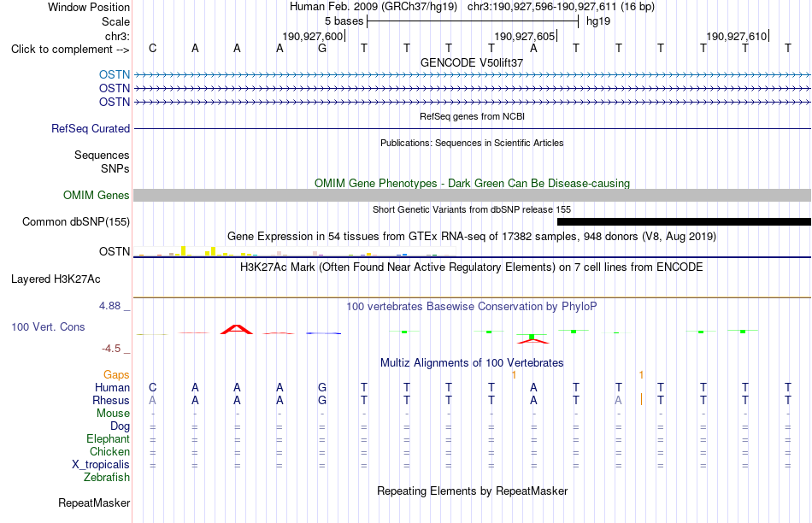Open '100 vertebrates Basewise Conservation by PhyloP' title
The width and height of the screenshot is (812, 523).
click(472, 307)
